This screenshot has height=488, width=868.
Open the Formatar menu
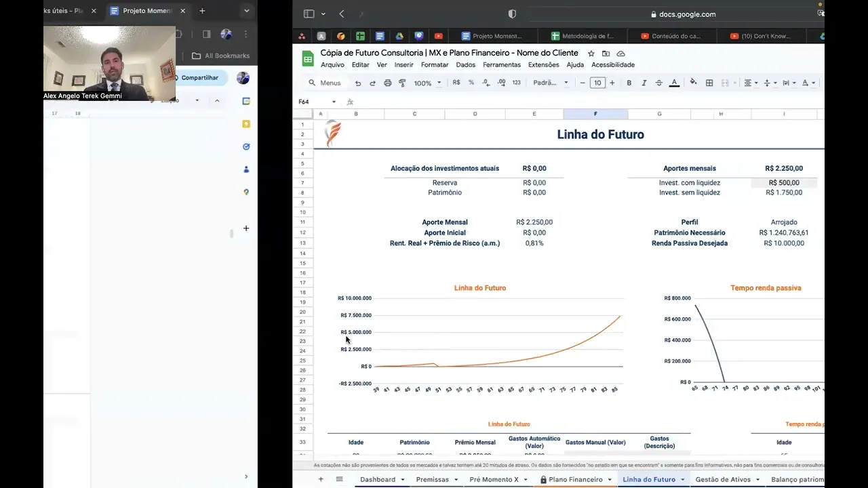click(435, 65)
